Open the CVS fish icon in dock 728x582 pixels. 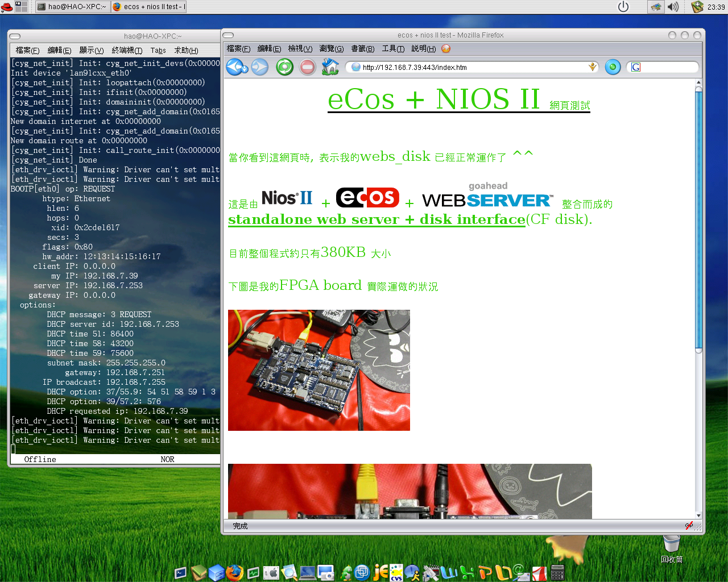[x=396, y=572]
